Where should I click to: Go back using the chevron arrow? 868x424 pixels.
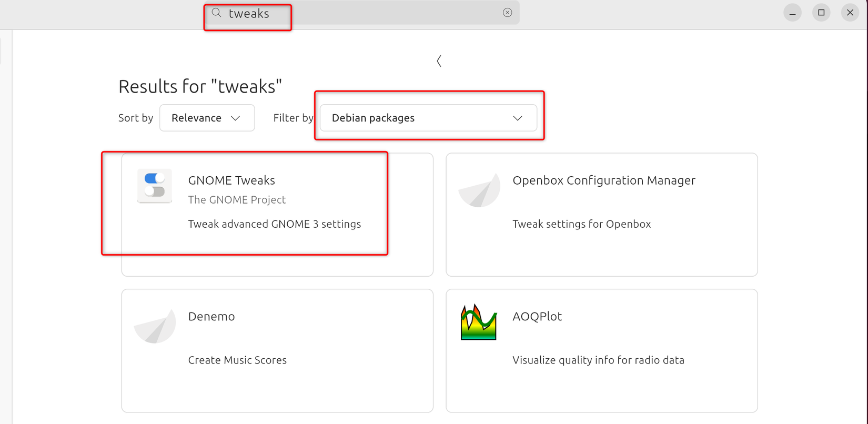[x=439, y=61]
